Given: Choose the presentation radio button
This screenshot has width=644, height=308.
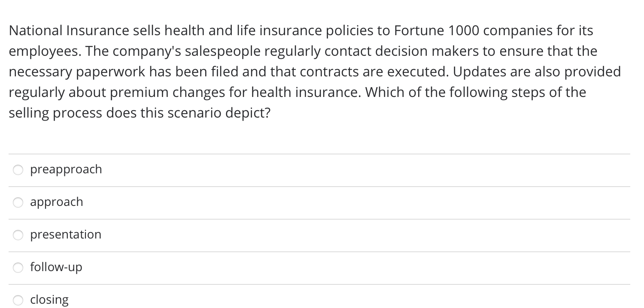Looking at the screenshot, I should 18,236.
